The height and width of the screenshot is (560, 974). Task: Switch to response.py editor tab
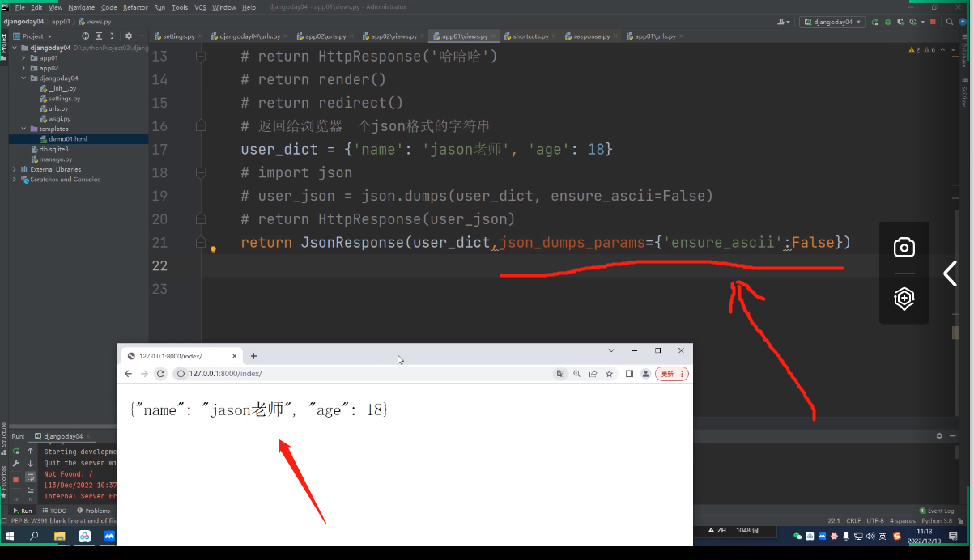point(589,36)
